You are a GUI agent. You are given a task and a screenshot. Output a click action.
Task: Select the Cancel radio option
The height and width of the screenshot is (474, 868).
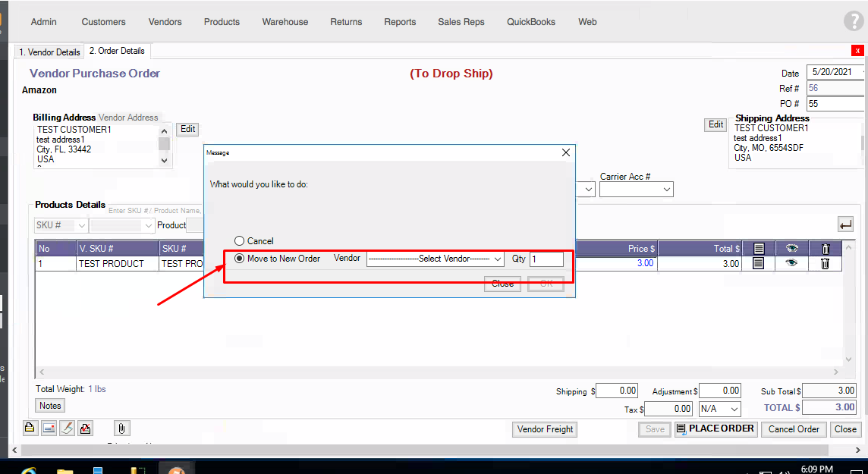(239, 241)
